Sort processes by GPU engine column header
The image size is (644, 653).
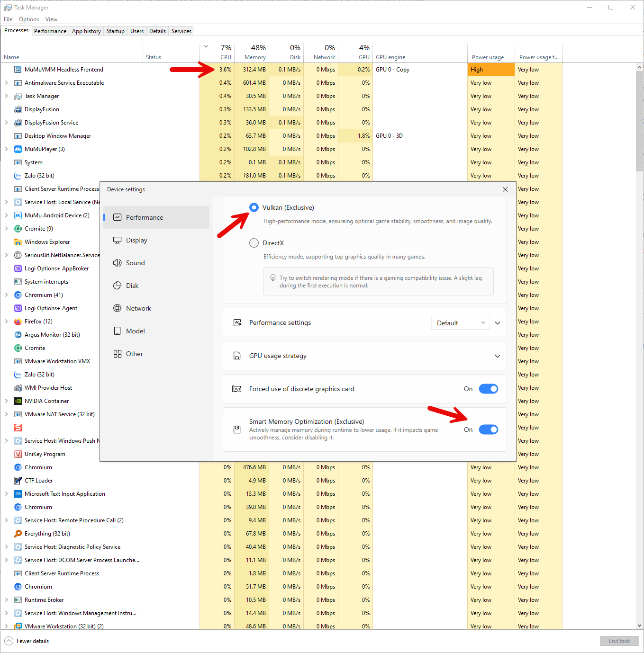coord(420,53)
